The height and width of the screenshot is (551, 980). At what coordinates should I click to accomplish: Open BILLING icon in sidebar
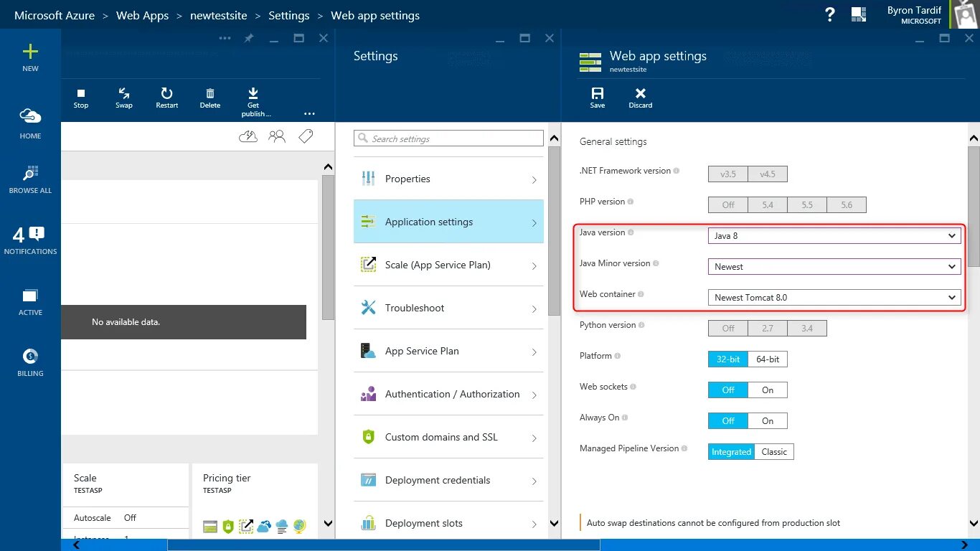[30, 356]
